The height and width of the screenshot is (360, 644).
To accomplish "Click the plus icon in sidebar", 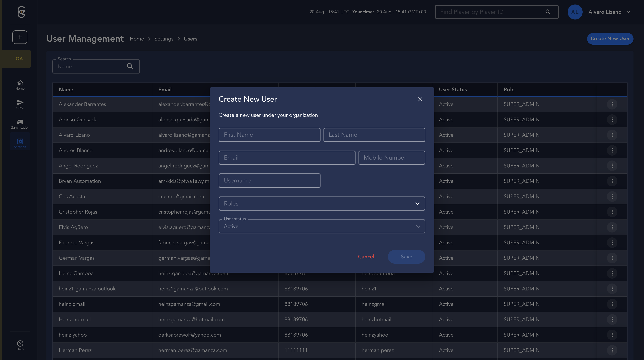I will click(x=20, y=37).
